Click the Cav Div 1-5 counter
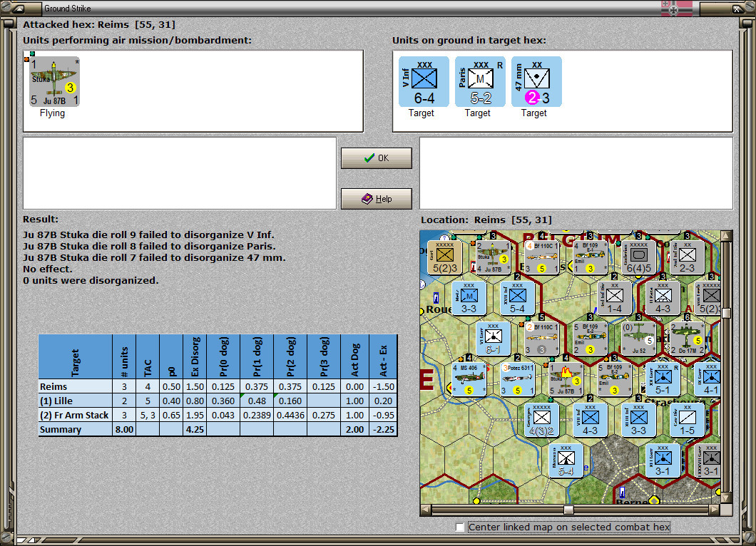This screenshot has width=756, height=546. point(687,420)
